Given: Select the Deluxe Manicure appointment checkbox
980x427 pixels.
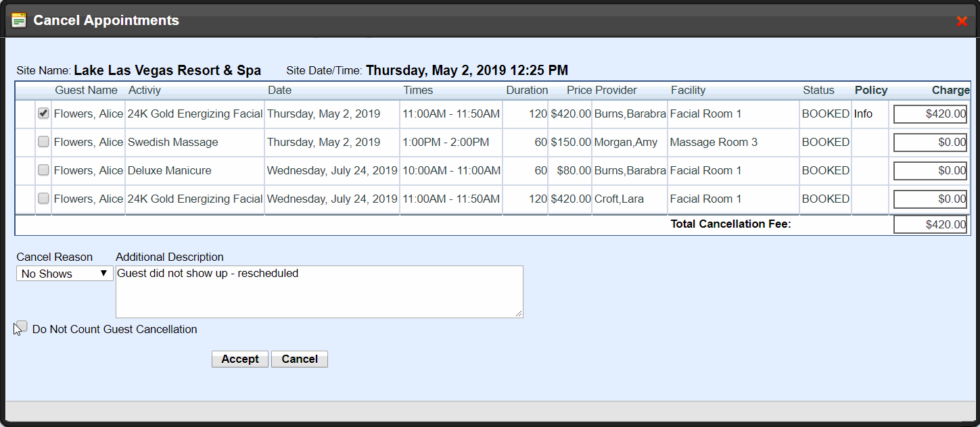Looking at the screenshot, I should 43,170.
